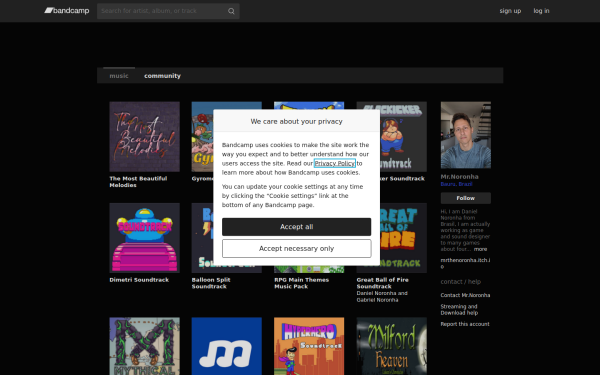Open the log in link
This screenshot has height=375, width=600.
pos(541,11)
